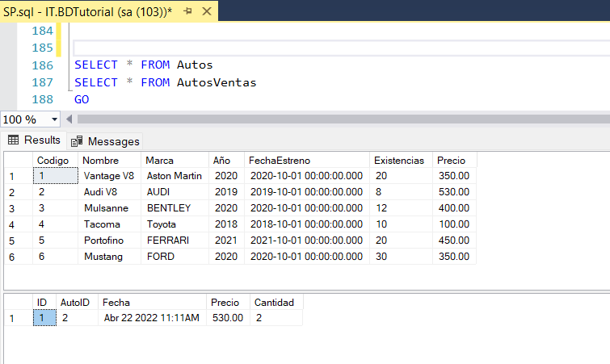
Task: Select the Mustang cell
Action: tap(109, 257)
